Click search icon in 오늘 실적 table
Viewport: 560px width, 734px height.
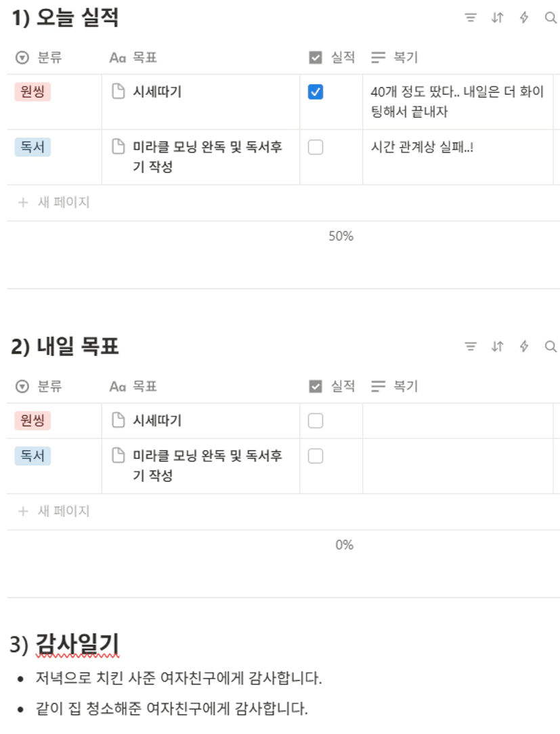[551, 18]
